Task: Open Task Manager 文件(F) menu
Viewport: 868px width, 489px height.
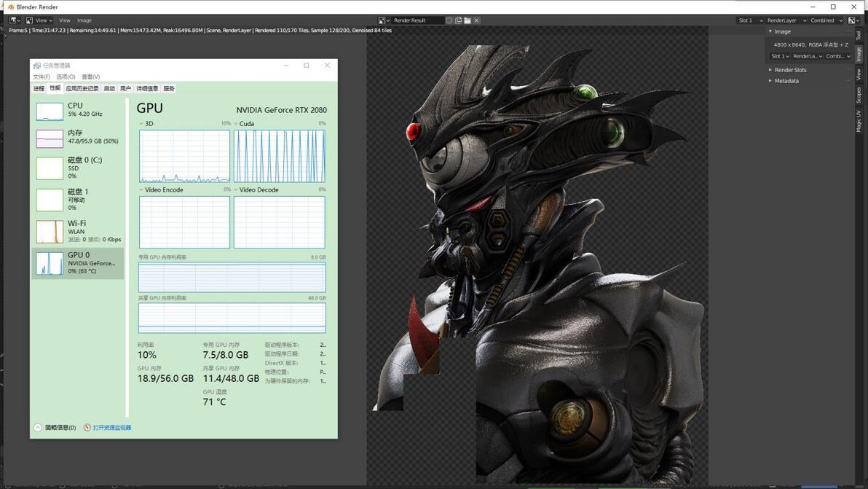Action: point(42,77)
